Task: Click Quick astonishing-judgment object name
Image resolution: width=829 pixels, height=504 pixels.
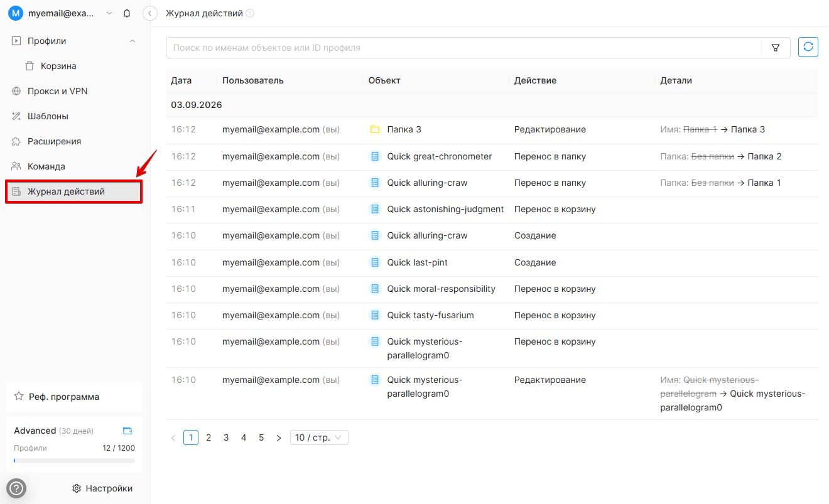Action: pos(445,209)
